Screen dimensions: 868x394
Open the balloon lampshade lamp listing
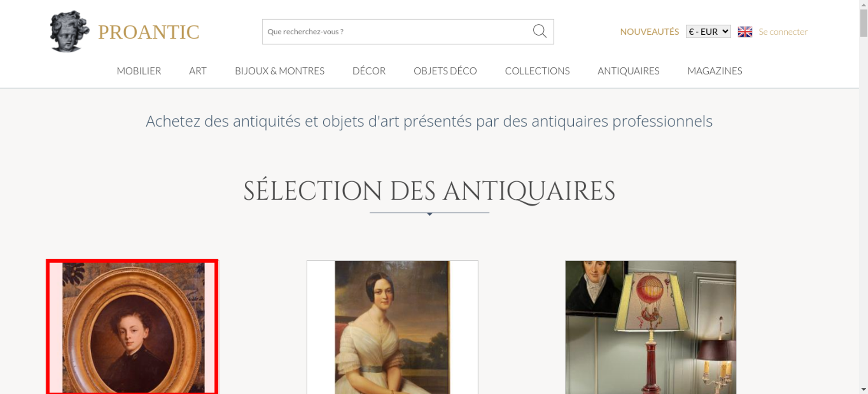tap(651, 327)
